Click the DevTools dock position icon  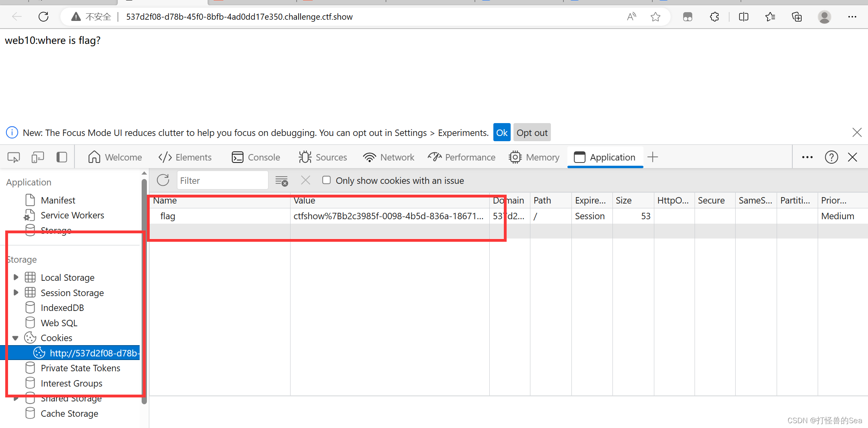(x=62, y=157)
